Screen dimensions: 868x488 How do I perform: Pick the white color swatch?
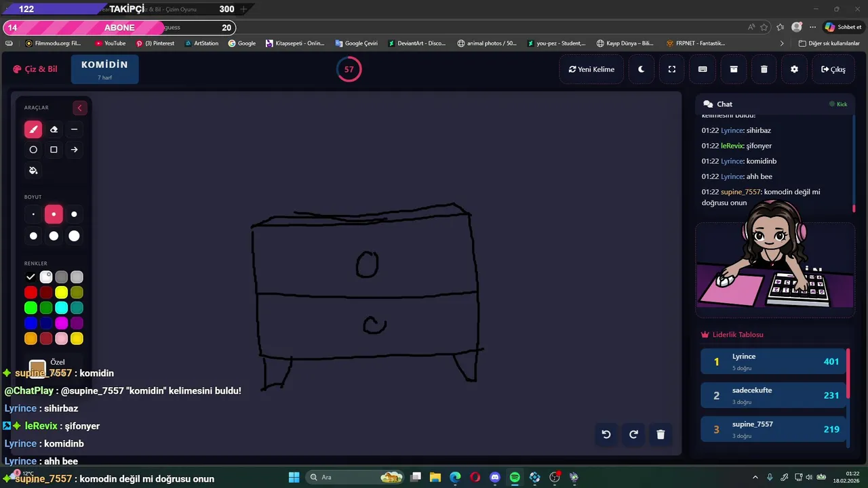point(46,277)
